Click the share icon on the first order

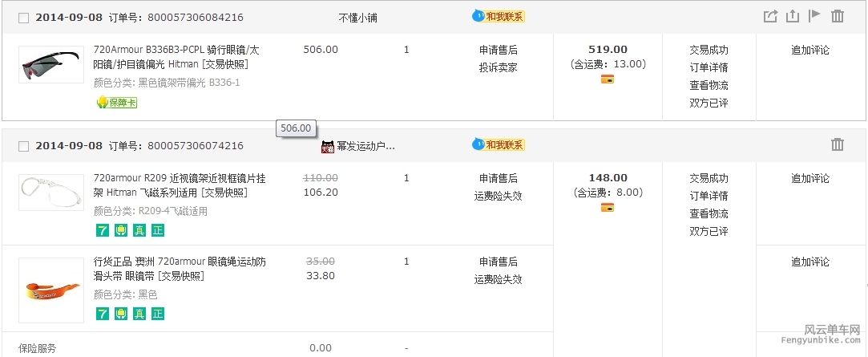[x=770, y=16]
